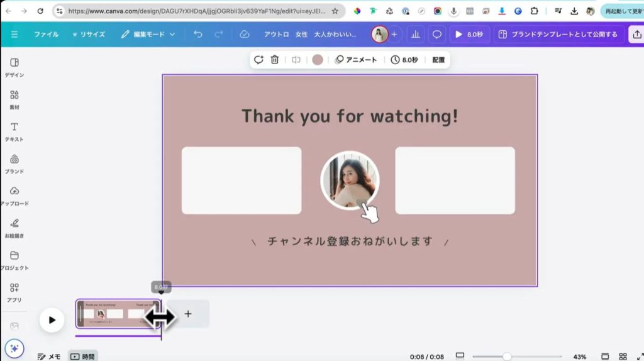The width and height of the screenshot is (644, 361).
Task: Toggle the 時間 timeline view
Action: point(82,357)
